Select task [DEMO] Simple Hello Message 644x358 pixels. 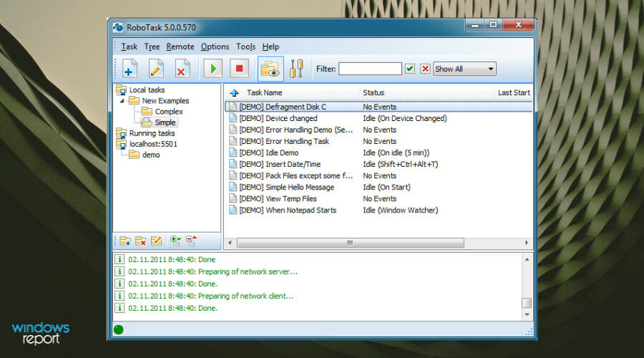pyautogui.click(x=287, y=188)
